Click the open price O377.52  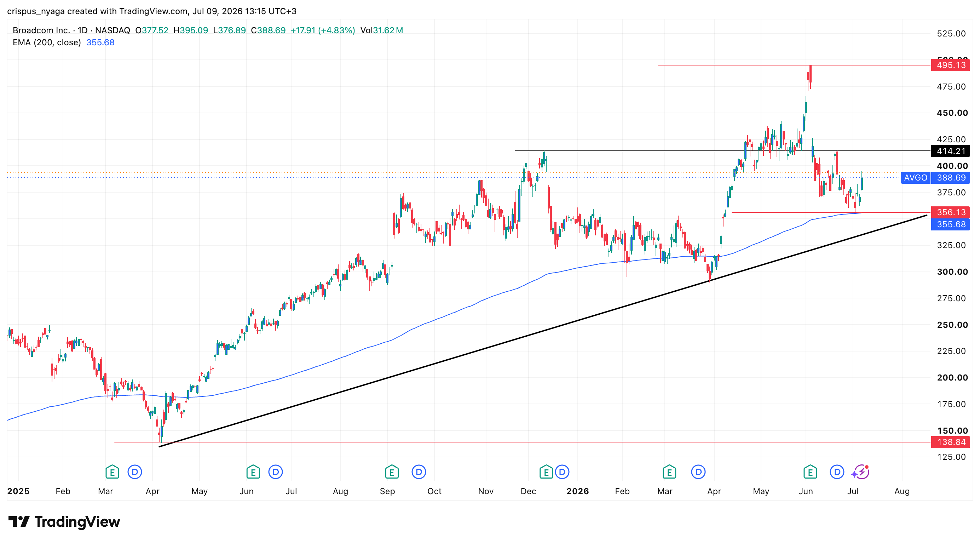152,30
